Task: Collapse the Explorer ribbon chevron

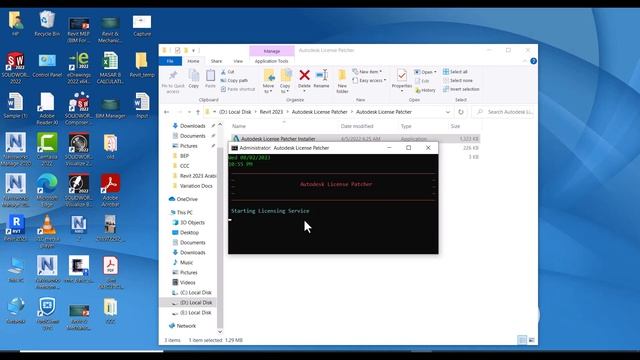Action: tap(524, 61)
